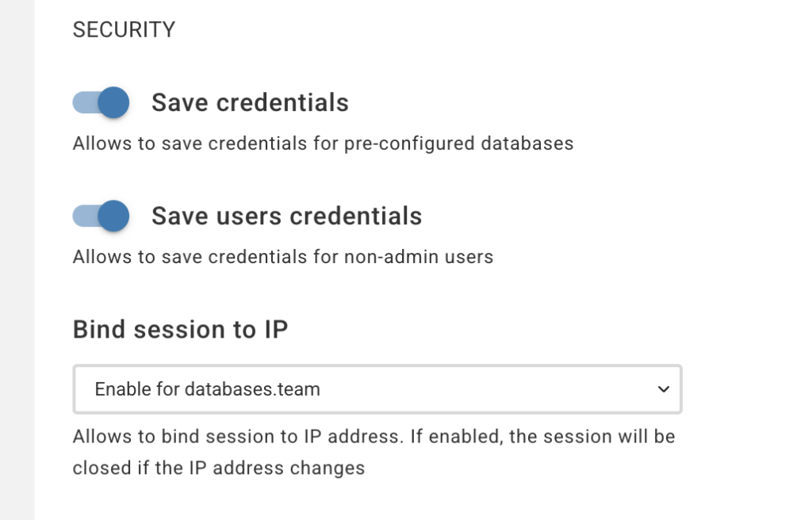The width and height of the screenshot is (812, 520).
Task: Click the gray strip along the left edge
Action: pyautogui.click(x=17, y=260)
